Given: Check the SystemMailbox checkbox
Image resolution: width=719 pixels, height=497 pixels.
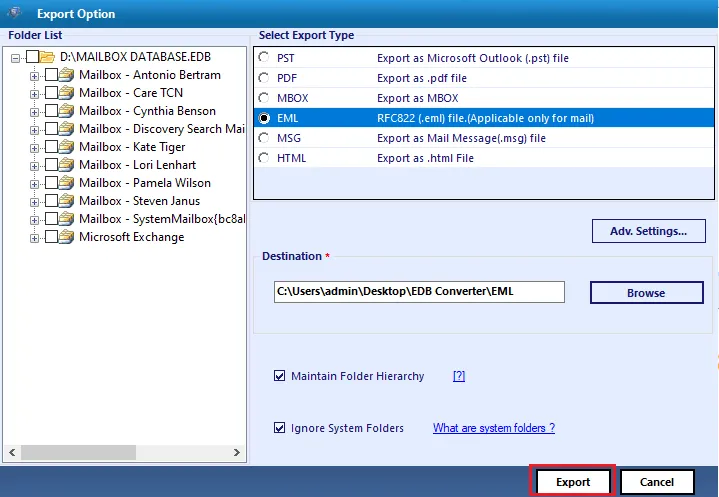Looking at the screenshot, I should coord(51,219).
